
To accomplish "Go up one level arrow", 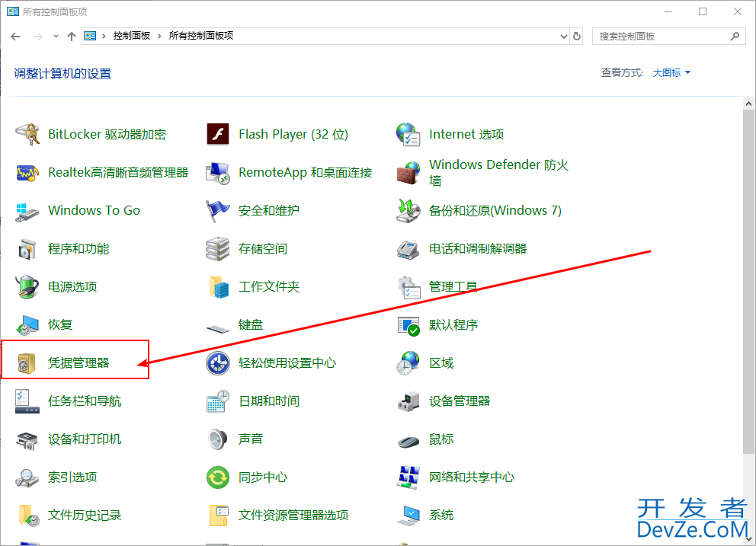I will 72,36.
